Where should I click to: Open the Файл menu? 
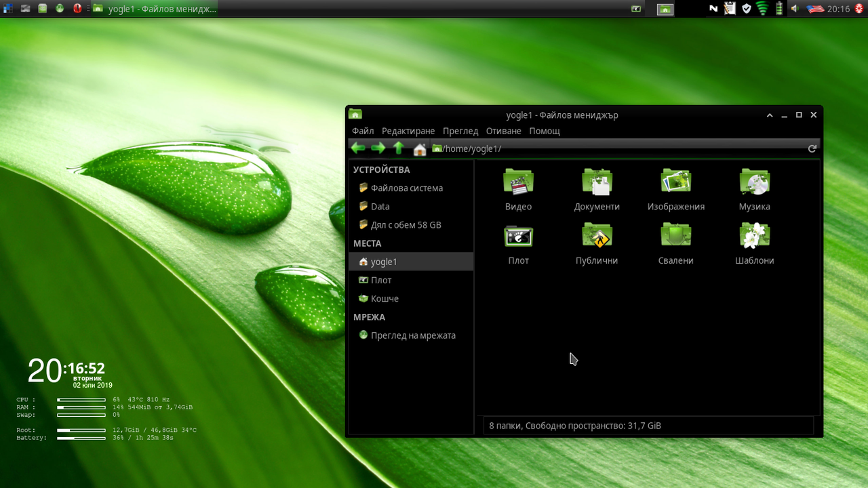(x=363, y=131)
